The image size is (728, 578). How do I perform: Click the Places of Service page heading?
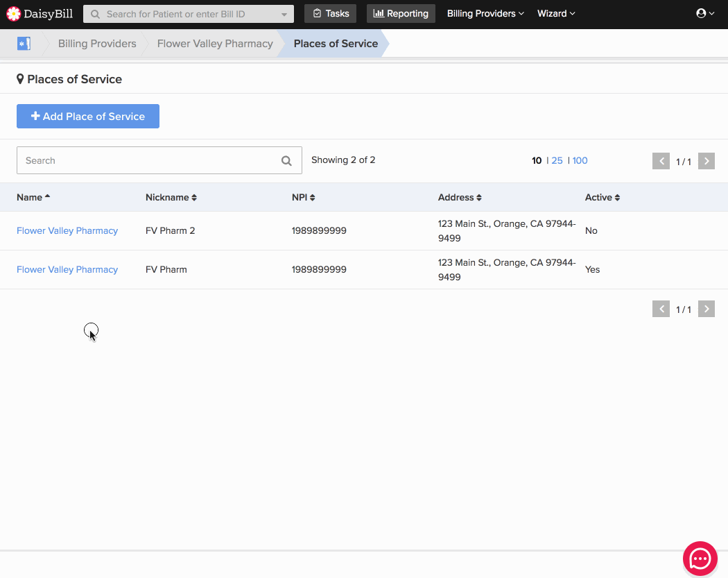tap(69, 80)
